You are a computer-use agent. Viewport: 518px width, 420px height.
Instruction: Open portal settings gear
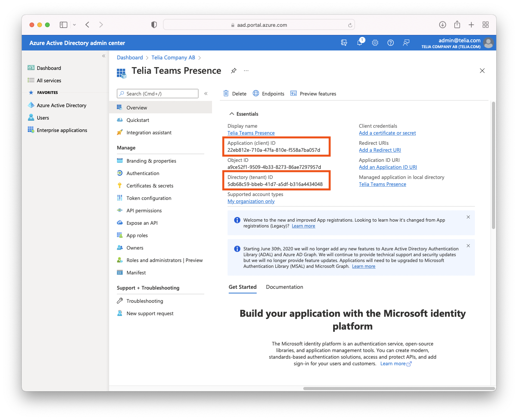(375, 43)
